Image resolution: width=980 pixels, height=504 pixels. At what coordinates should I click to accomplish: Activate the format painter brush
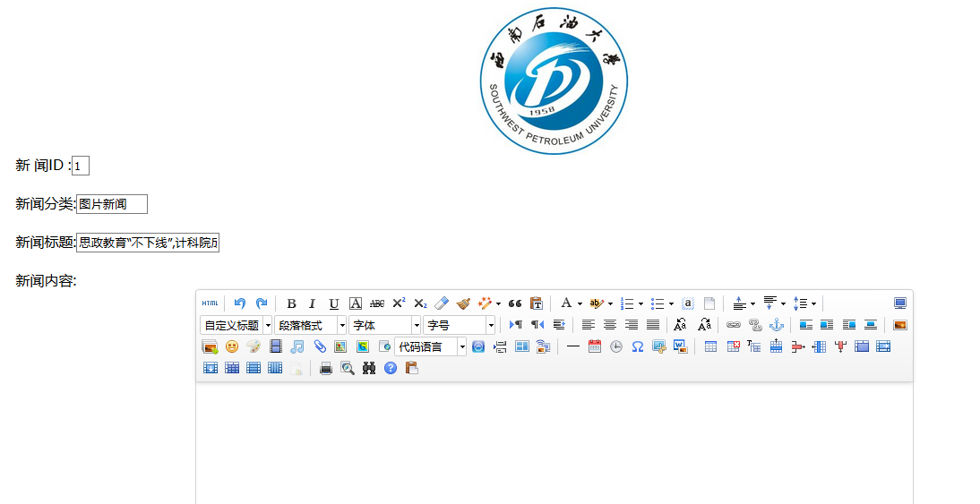(x=463, y=303)
